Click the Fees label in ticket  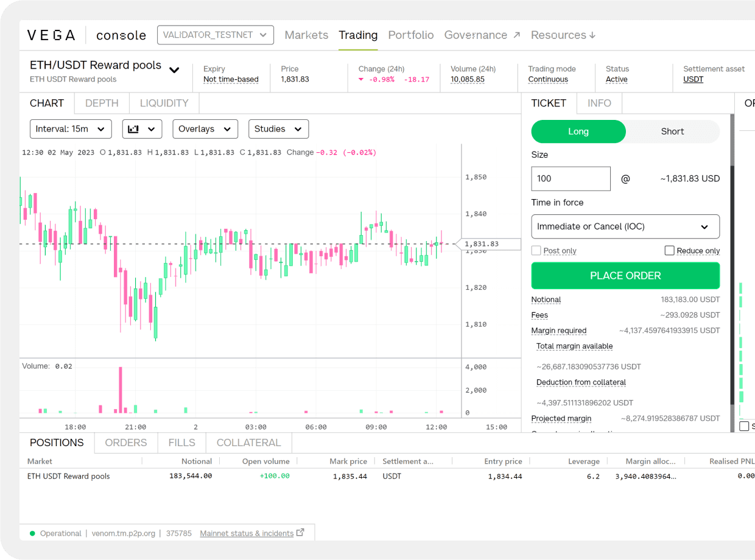pos(539,315)
